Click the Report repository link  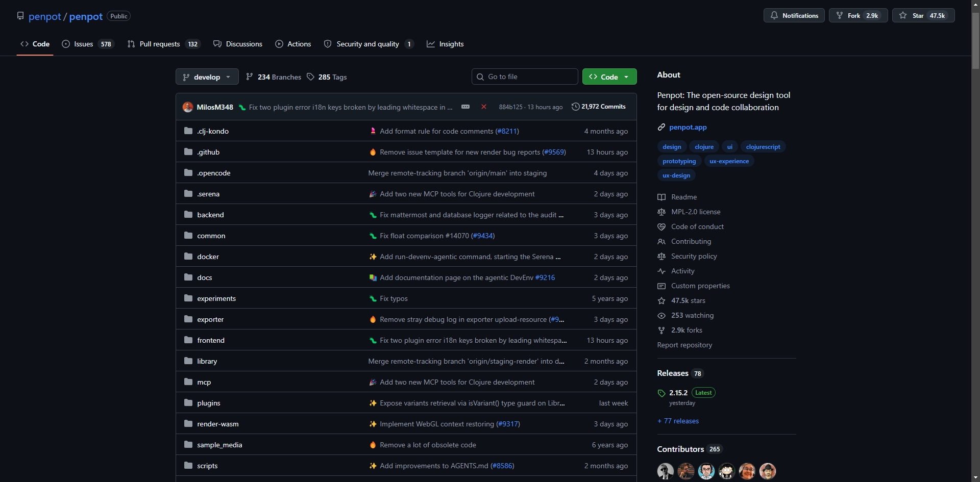pyautogui.click(x=684, y=345)
